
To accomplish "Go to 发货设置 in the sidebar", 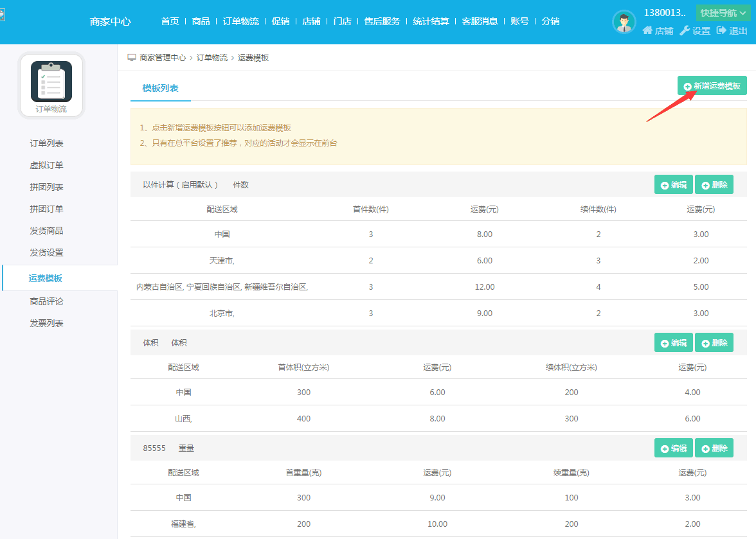I will click(46, 252).
